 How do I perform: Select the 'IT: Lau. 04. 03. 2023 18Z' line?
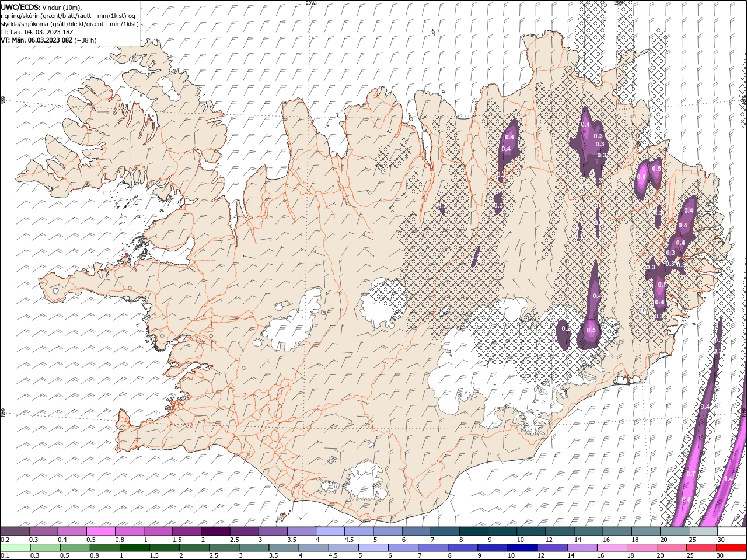click(x=37, y=32)
